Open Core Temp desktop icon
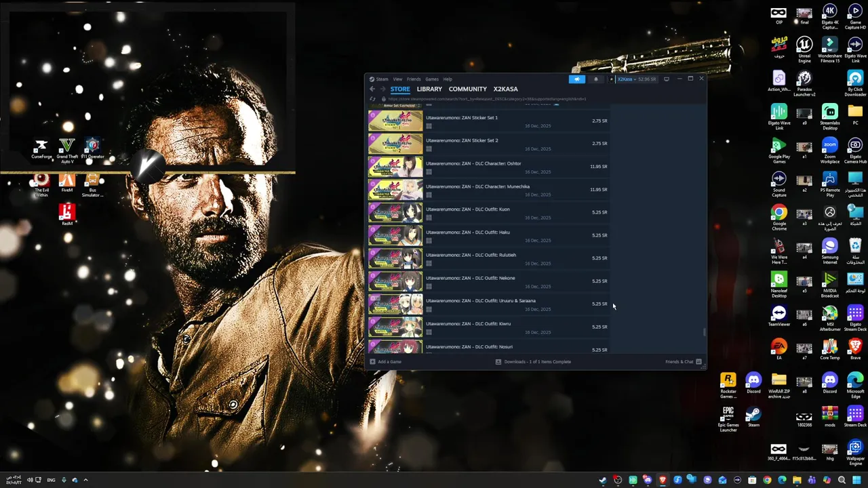This screenshot has width=868, height=488. coord(830,350)
